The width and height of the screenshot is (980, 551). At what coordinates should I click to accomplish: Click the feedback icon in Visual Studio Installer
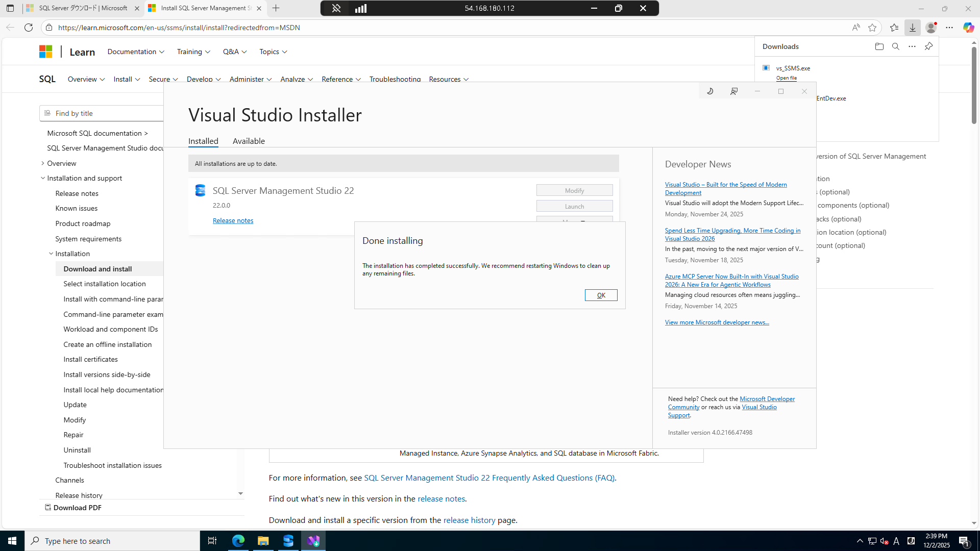coord(734,91)
